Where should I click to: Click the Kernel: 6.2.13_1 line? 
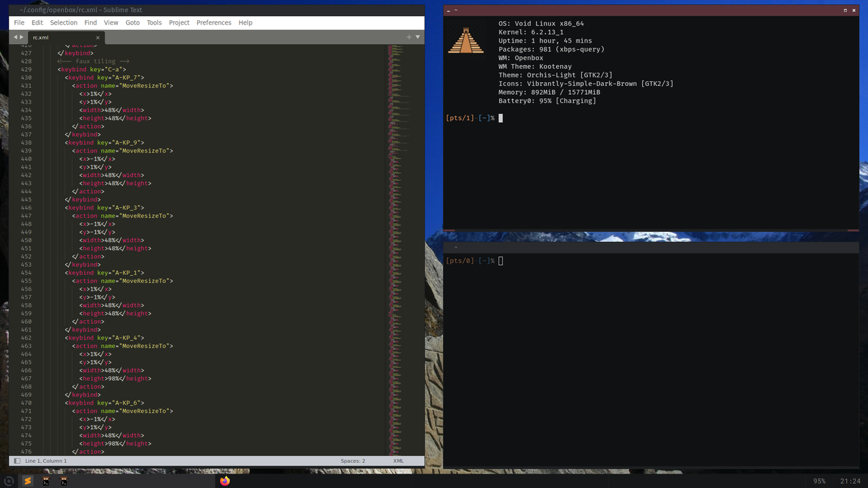coord(531,33)
